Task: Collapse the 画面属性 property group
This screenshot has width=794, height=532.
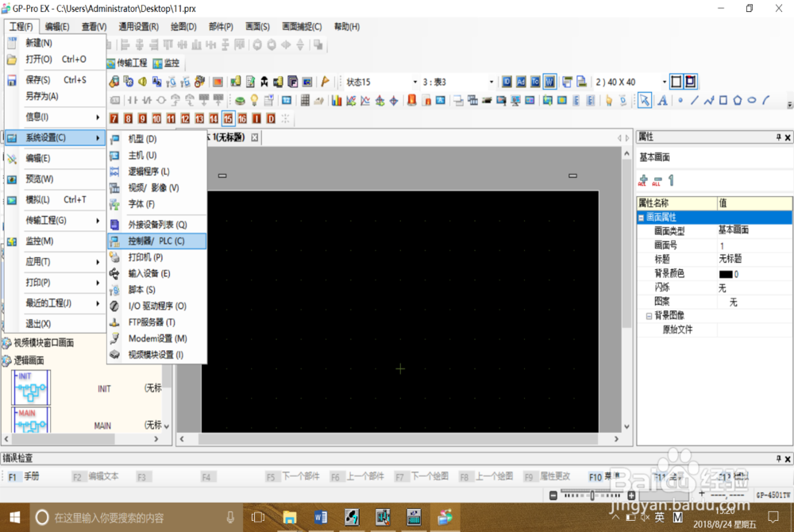Action: [641, 218]
